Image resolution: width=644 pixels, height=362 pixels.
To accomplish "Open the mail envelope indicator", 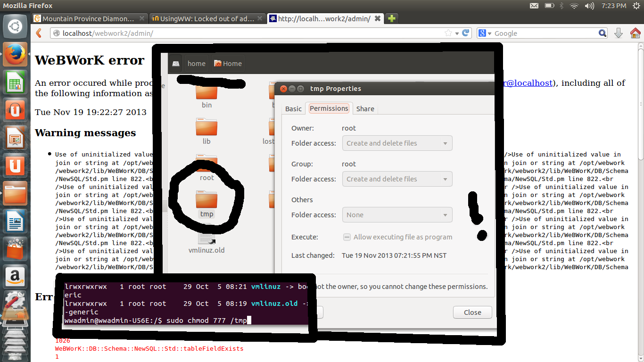I will (534, 6).
